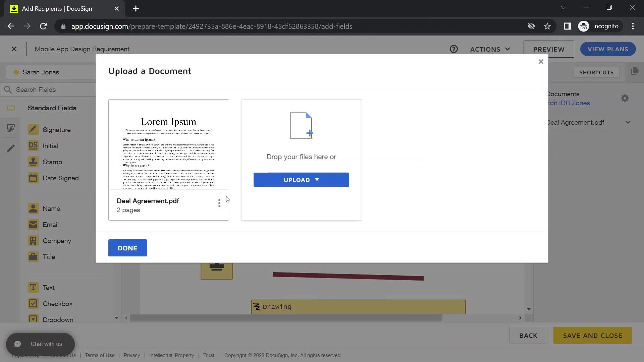
Task: Click the DONE button to confirm upload
Action: (127, 248)
